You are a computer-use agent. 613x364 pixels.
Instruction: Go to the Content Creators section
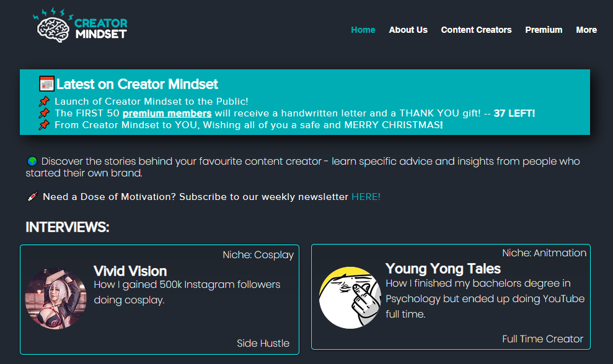pos(476,29)
